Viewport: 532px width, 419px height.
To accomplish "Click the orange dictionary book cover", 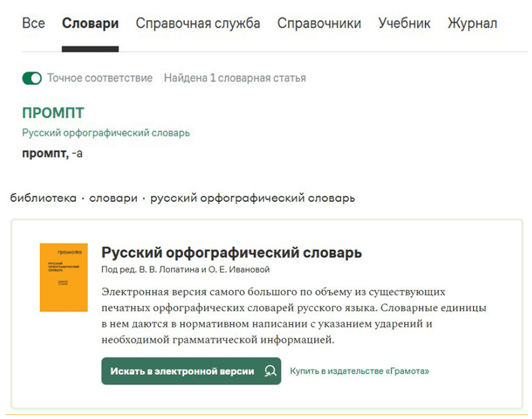I will [x=64, y=277].
